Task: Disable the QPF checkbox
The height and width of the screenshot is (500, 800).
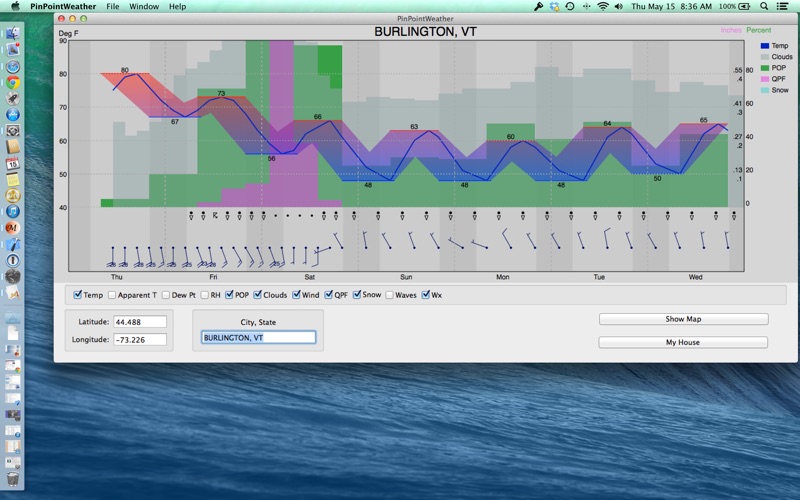Action: pyautogui.click(x=329, y=294)
